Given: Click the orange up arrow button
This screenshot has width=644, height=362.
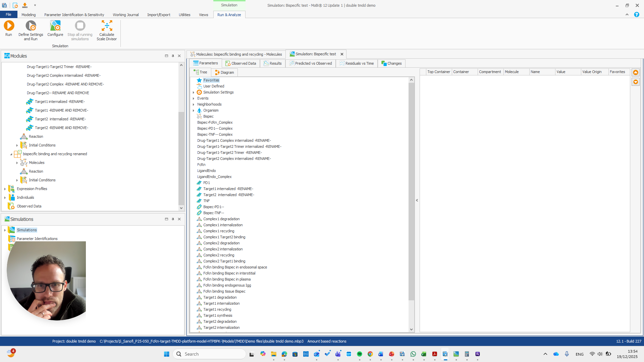Looking at the screenshot, I should (x=636, y=72).
